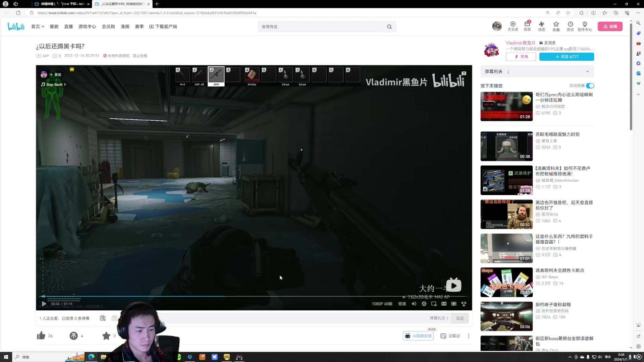Viewport: 644px width, 362px height.
Task: Mute the video volume speaker icon
Action: coord(414,304)
